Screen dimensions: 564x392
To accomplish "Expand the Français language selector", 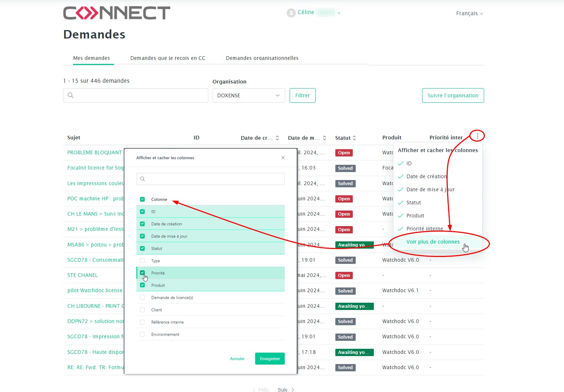I will tap(469, 13).
